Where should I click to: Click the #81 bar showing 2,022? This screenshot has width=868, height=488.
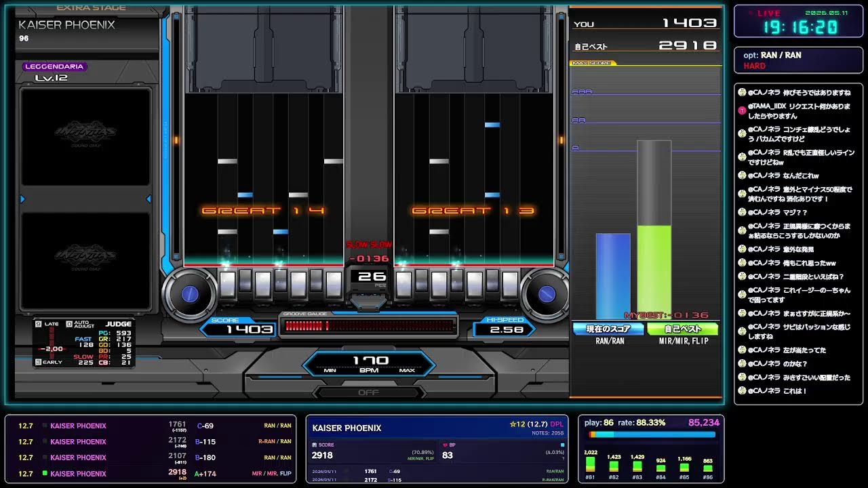coord(591,464)
